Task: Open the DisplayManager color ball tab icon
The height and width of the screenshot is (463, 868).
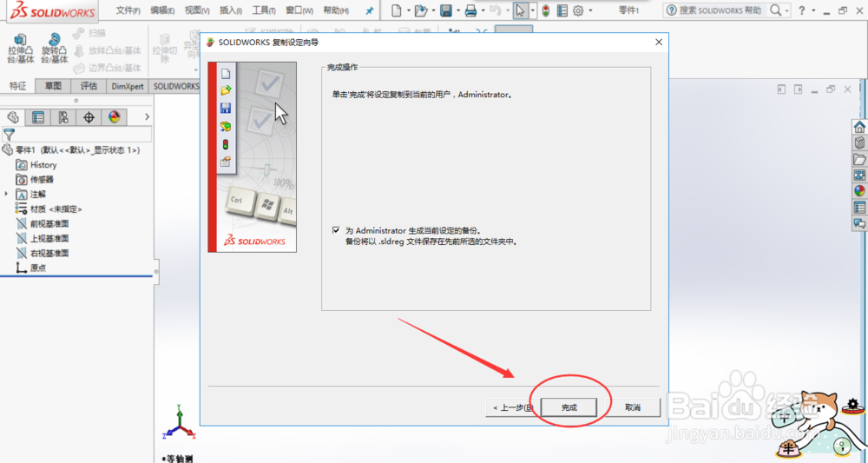Action: [x=114, y=117]
